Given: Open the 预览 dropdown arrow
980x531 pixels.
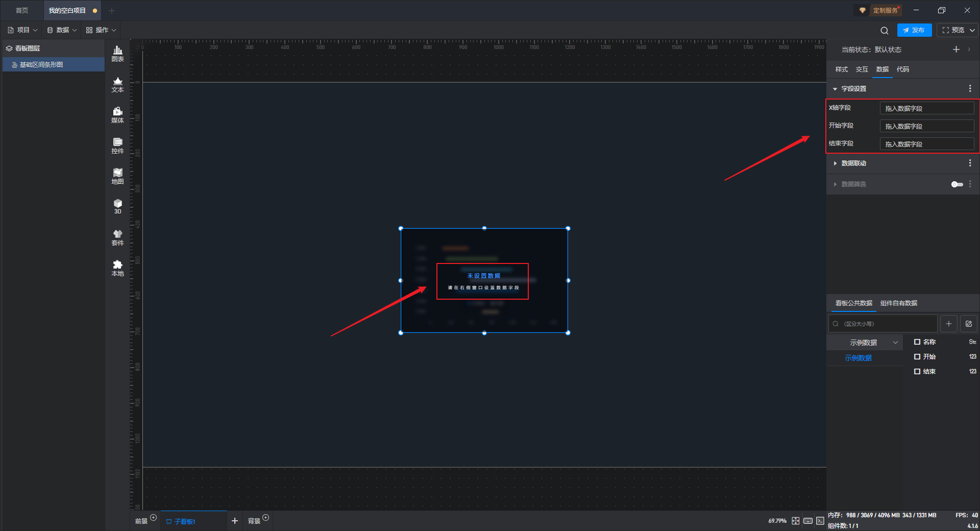Looking at the screenshot, I should tap(972, 30).
